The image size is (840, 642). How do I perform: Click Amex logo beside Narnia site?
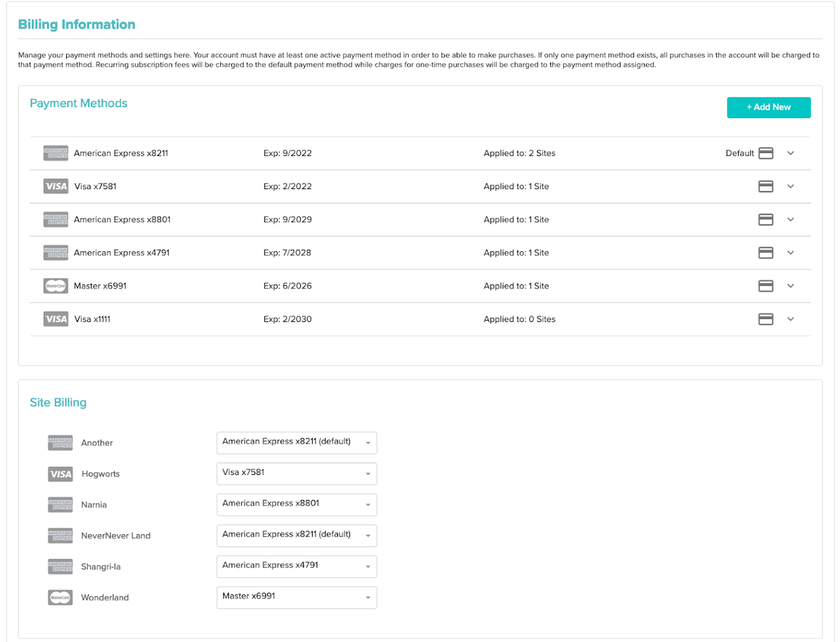[x=60, y=505]
